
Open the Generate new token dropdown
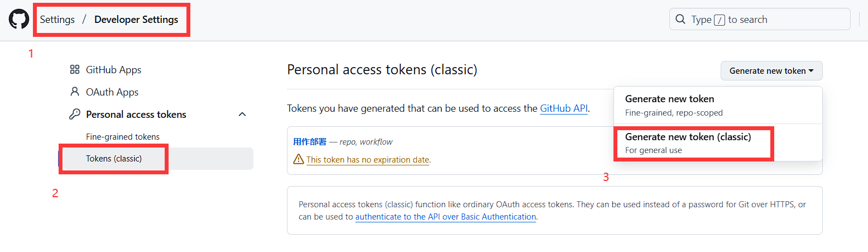[x=771, y=71]
